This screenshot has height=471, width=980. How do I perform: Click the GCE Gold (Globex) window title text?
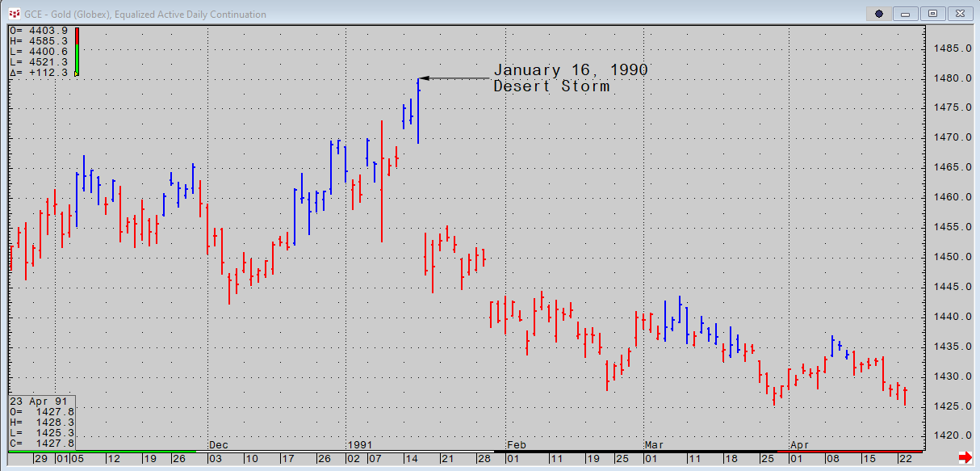click(145, 15)
